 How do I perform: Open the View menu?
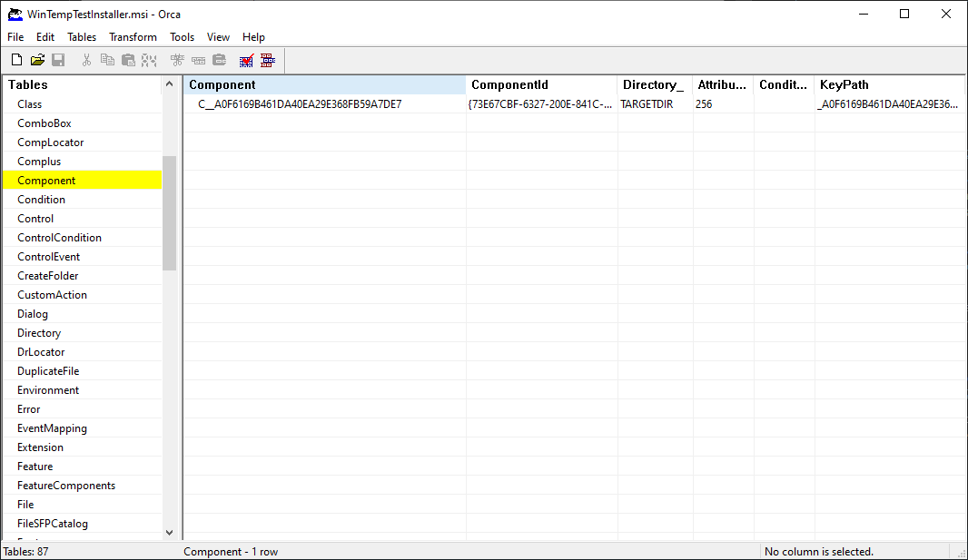[218, 37]
